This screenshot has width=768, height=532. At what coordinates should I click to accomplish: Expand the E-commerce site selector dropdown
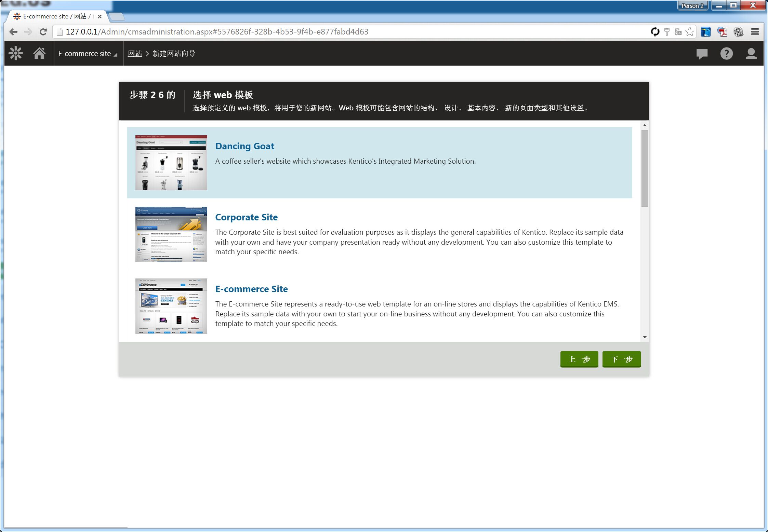click(x=88, y=54)
